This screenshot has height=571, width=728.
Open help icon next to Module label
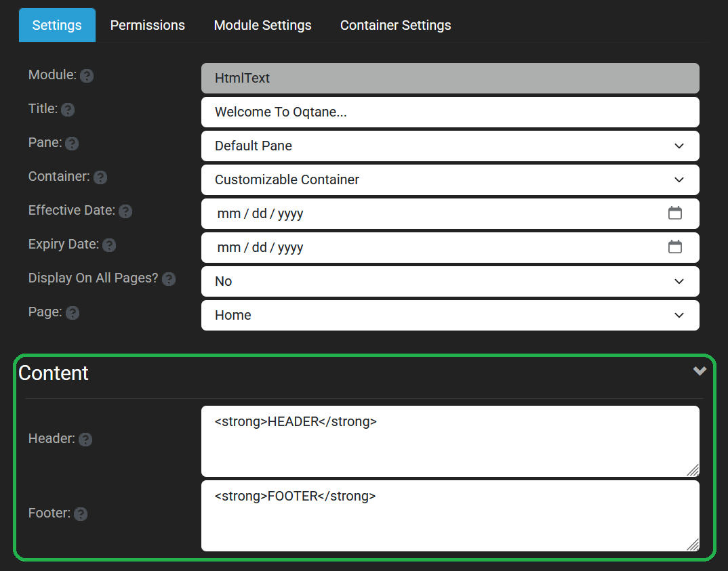point(86,76)
